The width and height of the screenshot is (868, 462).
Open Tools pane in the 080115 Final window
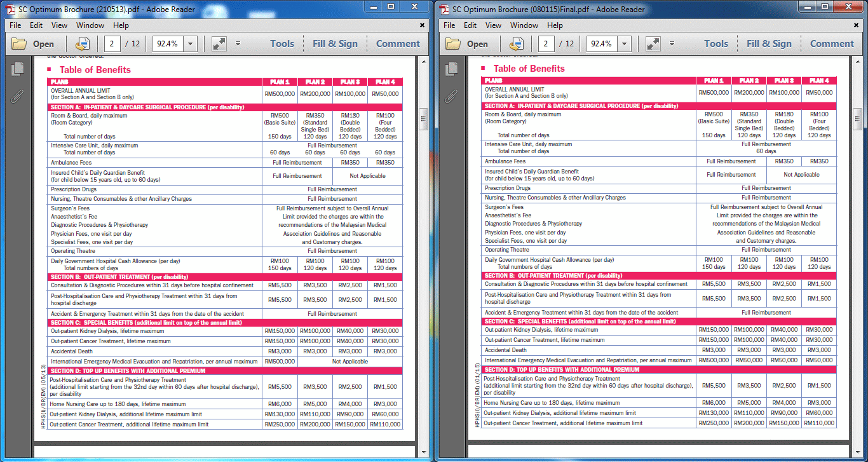(x=716, y=44)
